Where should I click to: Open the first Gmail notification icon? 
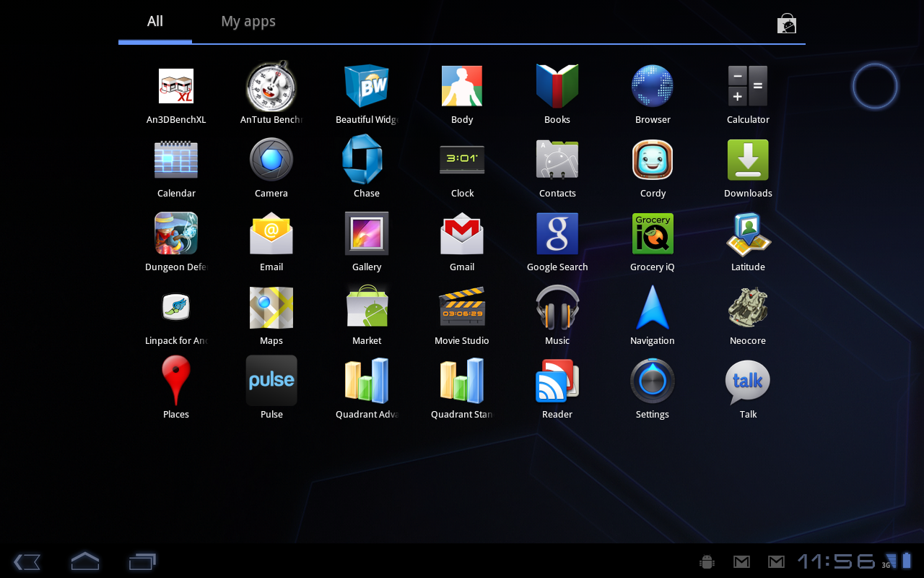pos(741,561)
